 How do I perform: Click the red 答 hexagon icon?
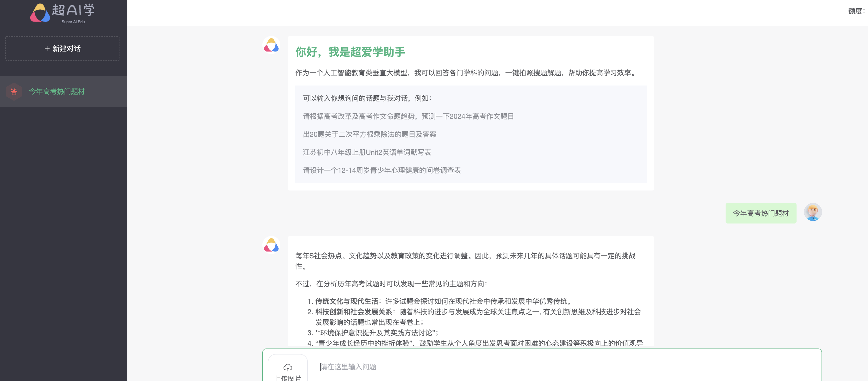[x=14, y=91]
